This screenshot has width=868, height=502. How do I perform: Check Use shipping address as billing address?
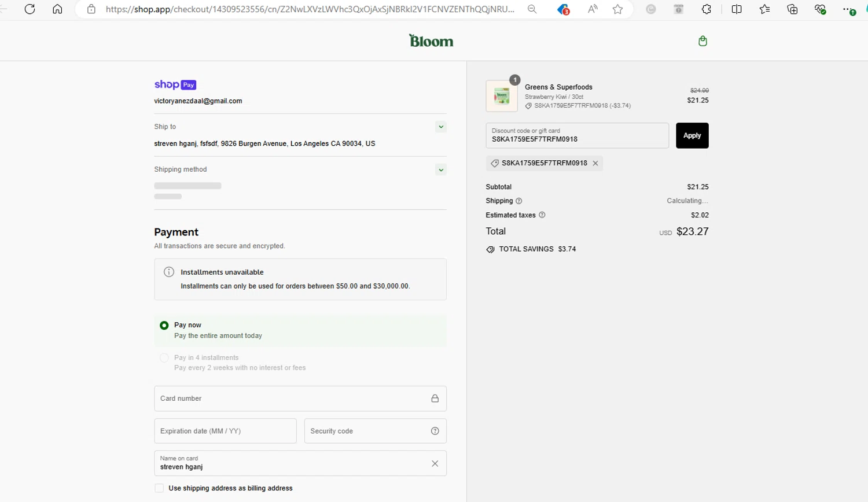(159, 488)
